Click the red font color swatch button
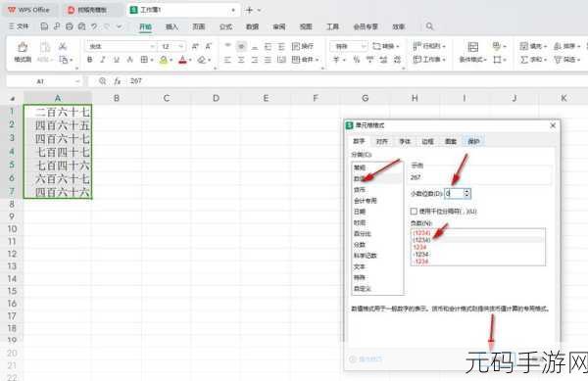588x381 pixels. [182, 60]
